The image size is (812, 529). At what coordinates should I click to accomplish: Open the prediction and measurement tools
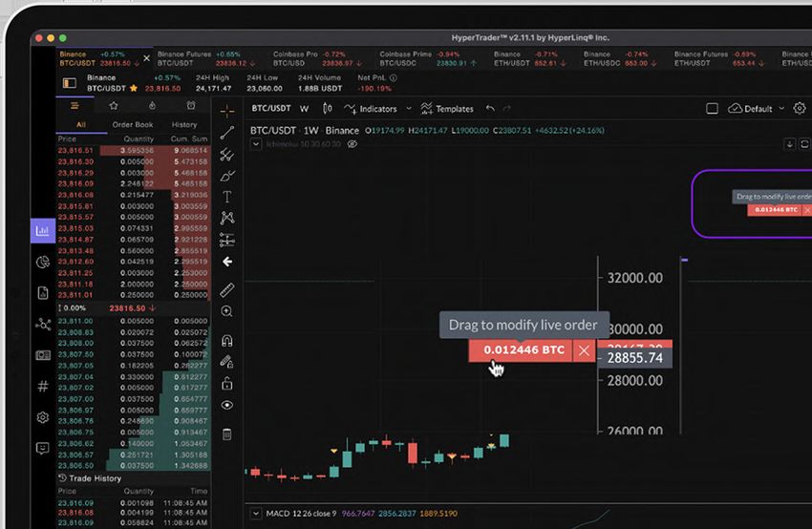click(x=226, y=240)
